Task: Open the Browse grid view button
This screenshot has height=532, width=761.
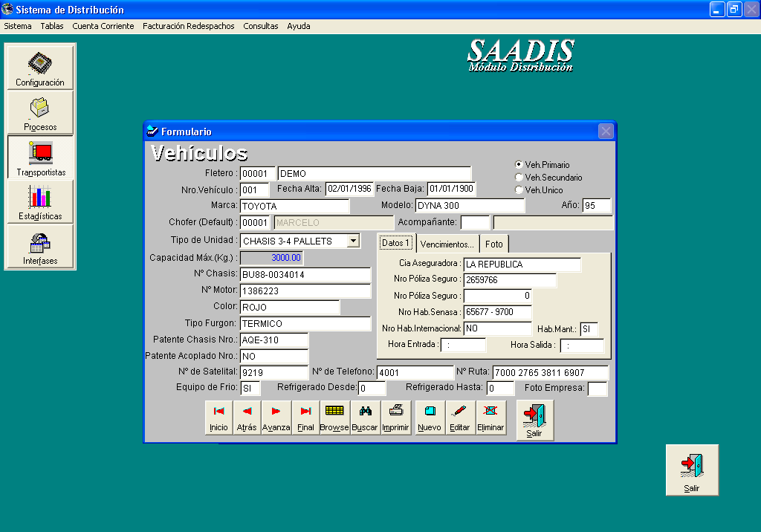Action: pyautogui.click(x=334, y=418)
